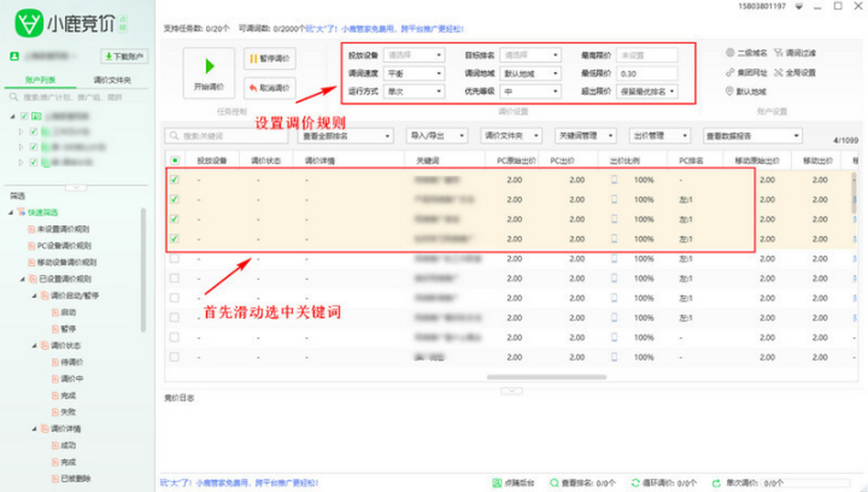The width and height of the screenshot is (868, 492).
Task: Open the 运行方式 dropdown showing 单次
Action: pyautogui.click(x=414, y=92)
